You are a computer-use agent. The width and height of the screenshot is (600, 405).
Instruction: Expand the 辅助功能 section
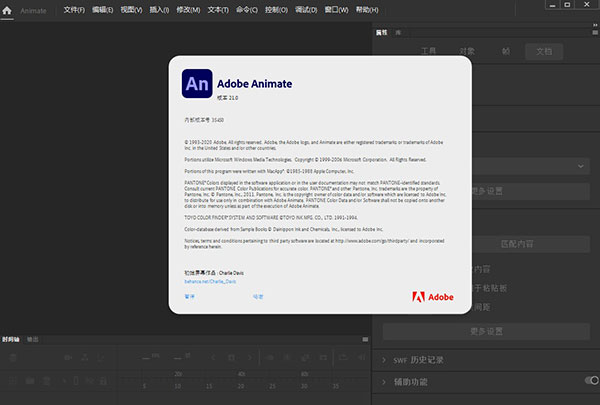[387, 381]
